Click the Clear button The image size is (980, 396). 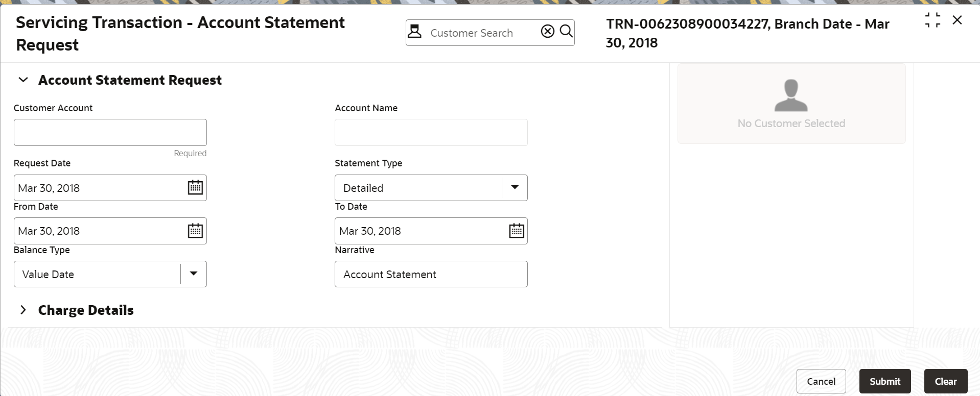pos(946,381)
